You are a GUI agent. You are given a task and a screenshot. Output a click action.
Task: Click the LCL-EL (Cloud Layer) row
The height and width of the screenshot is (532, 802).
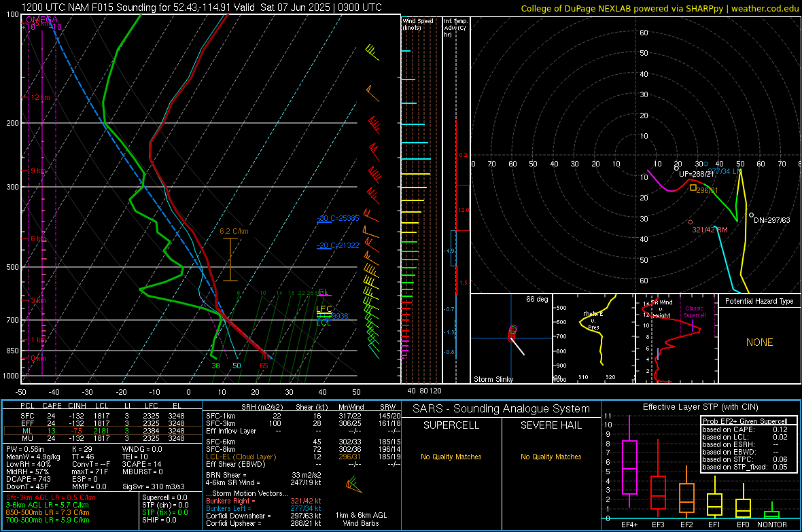[303, 457]
